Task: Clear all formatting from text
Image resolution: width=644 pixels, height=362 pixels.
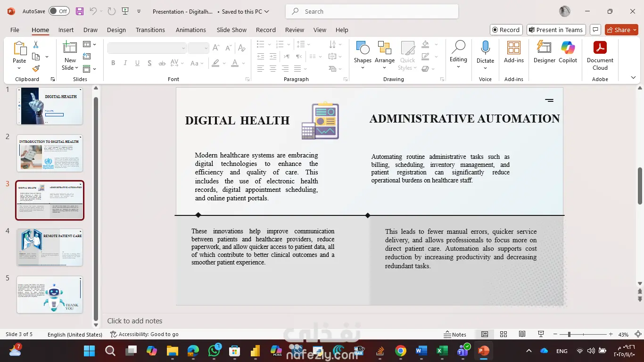Action: pyautogui.click(x=241, y=48)
